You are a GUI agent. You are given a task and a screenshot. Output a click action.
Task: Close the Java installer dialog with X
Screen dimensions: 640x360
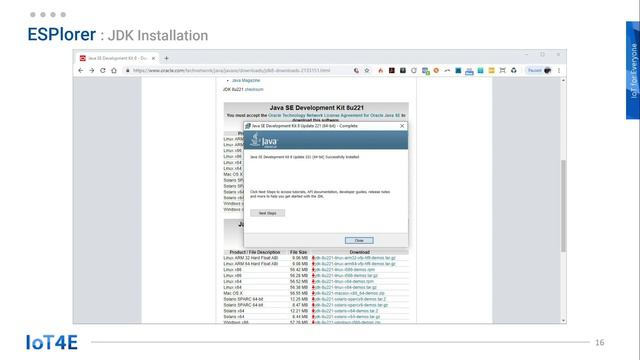402,126
